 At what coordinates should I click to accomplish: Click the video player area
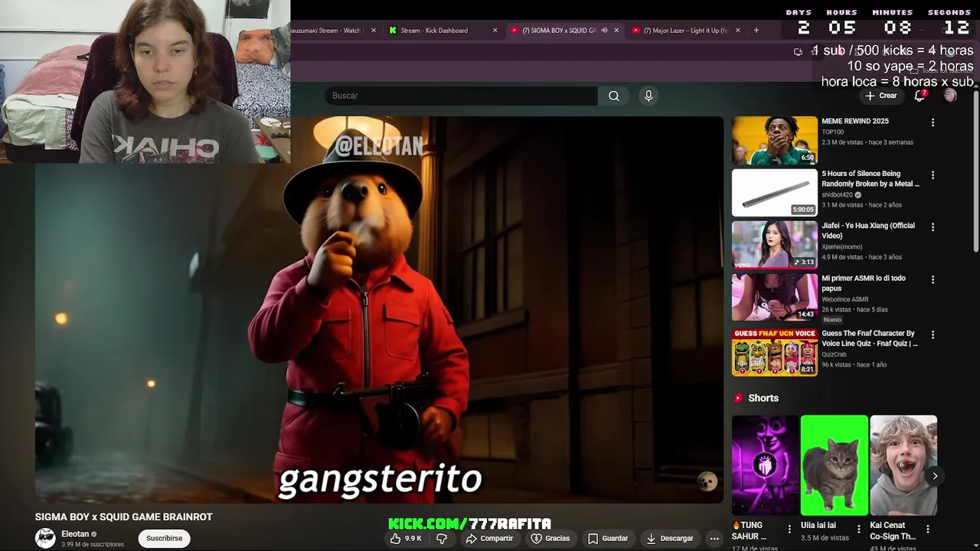(x=379, y=310)
